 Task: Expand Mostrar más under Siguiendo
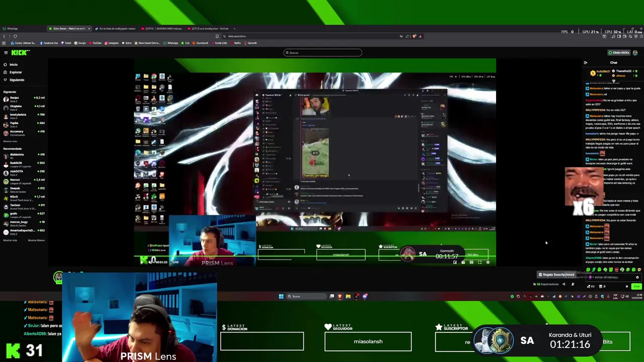[x=10, y=141]
